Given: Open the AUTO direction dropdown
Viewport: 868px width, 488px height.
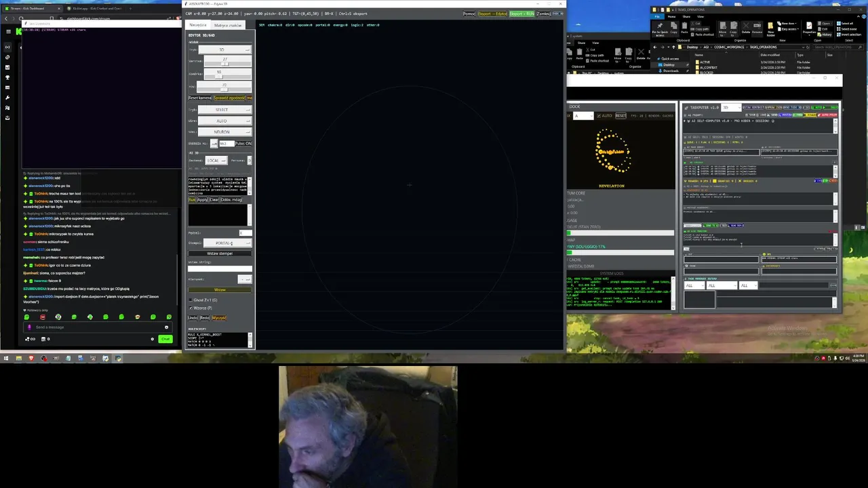Looking at the screenshot, I should click(224, 121).
